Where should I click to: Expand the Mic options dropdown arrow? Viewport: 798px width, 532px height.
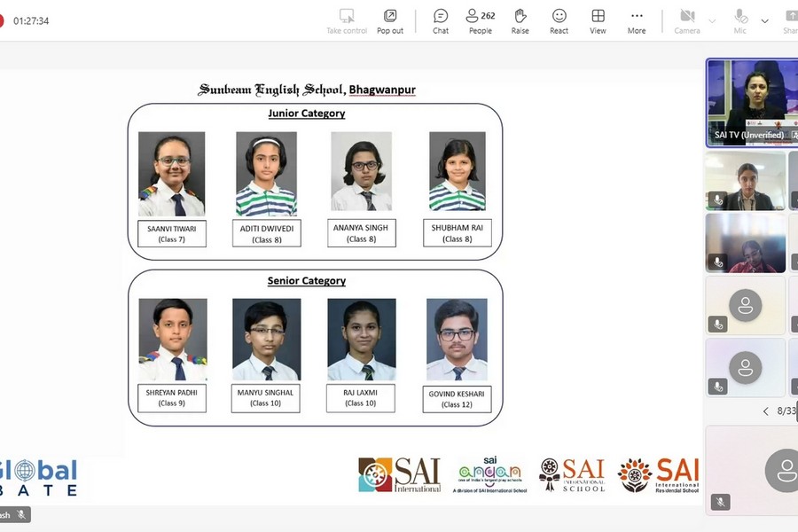point(764,20)
